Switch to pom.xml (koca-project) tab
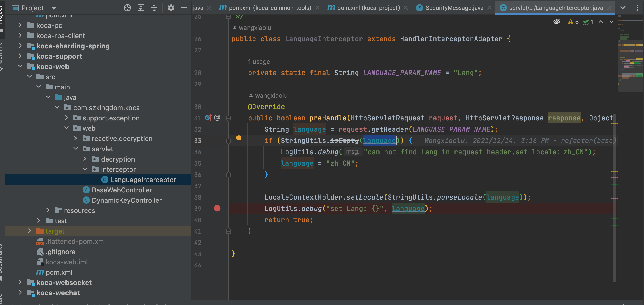Screen dimensions: 644x305 tap(368, 8)
